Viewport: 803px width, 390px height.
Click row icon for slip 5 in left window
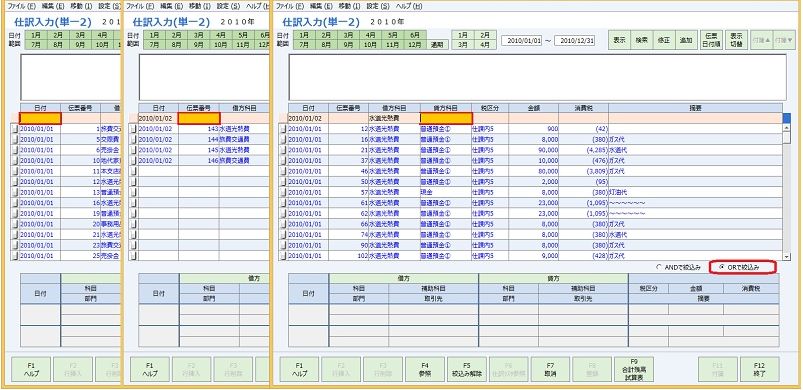coord(15,139)
